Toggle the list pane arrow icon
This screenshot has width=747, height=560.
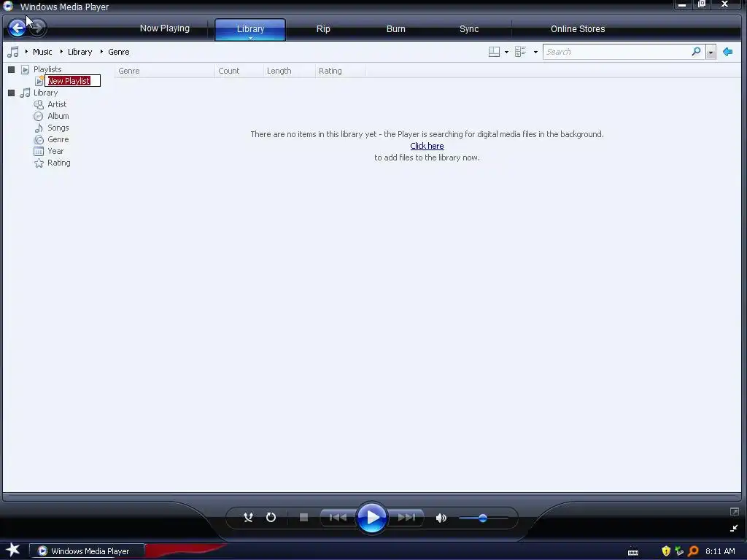(727, 52)
